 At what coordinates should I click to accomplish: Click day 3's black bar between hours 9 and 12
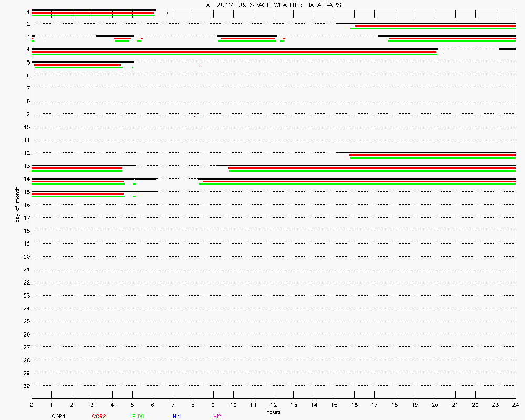point(247,36)
